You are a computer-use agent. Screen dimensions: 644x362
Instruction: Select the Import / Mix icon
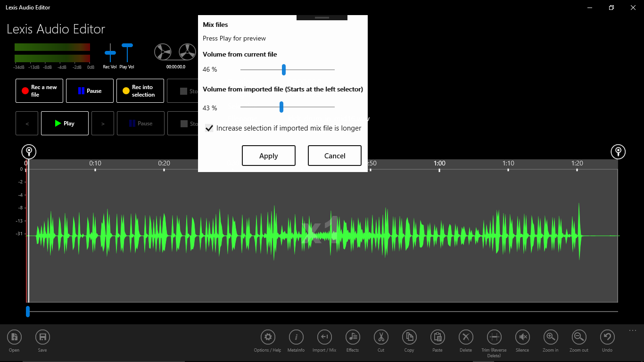(324, 337)
